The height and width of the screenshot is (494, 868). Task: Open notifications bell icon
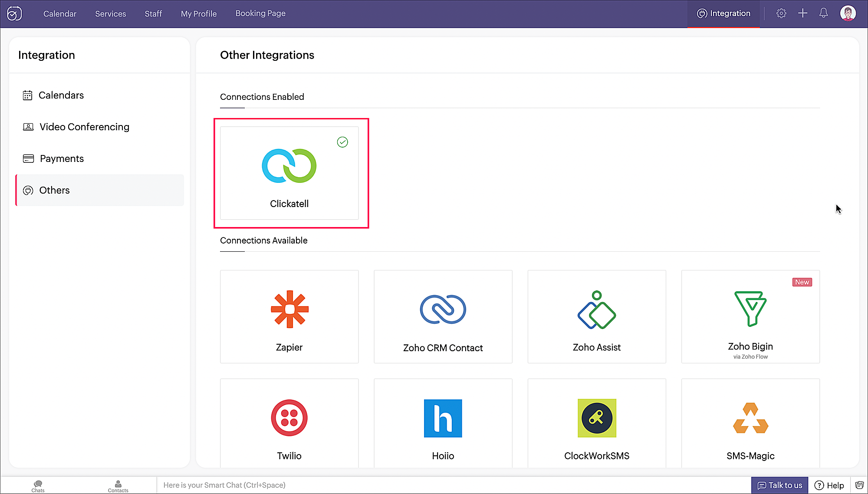tap(823, 13)
